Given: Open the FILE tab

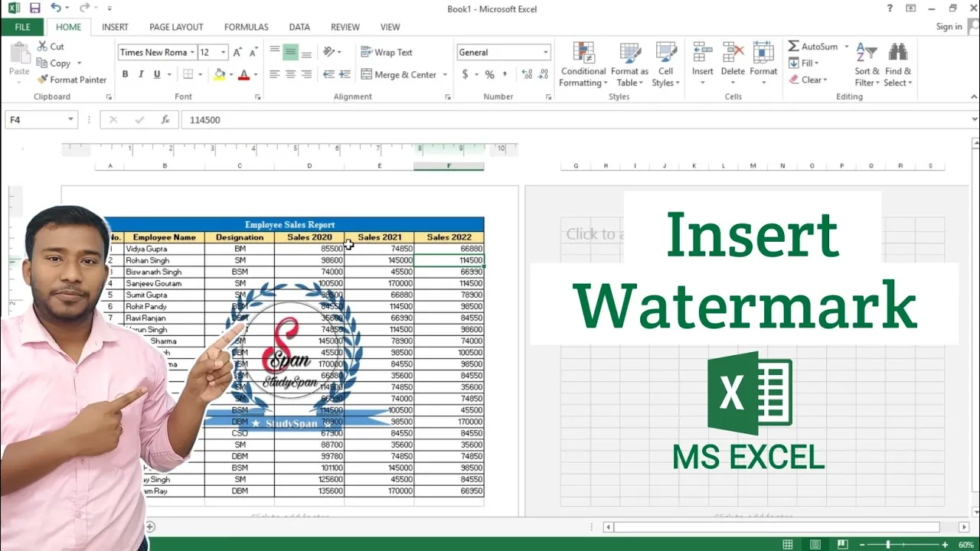Looking at the screenshot, I should (22, 27).
